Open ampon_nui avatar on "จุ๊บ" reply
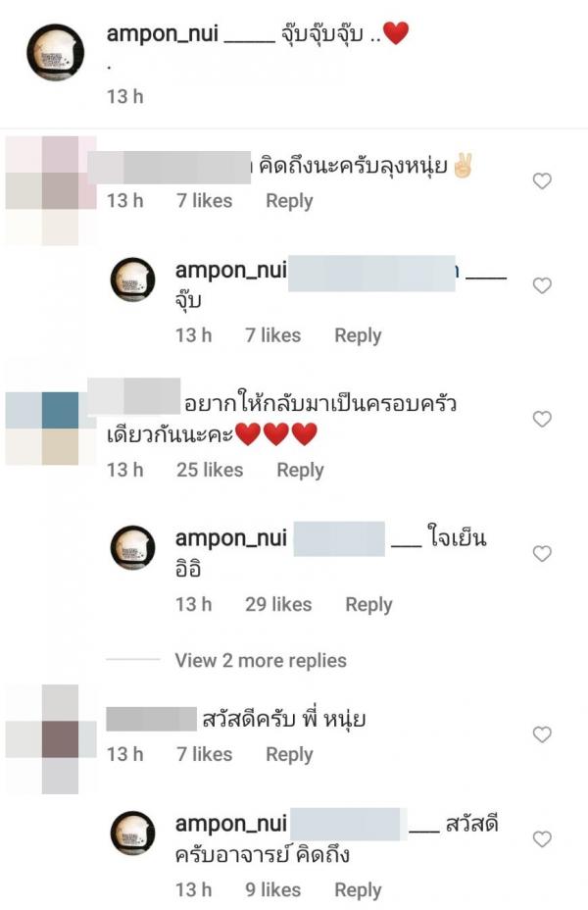 (133, 279)
